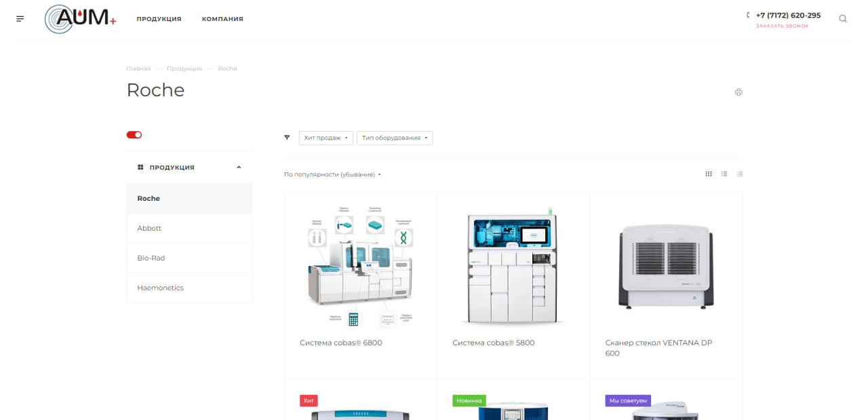The height and width of the screenshot is (420, 868).
Task: Open the Система cobas® 6800 title link
Action: point(341,343)
